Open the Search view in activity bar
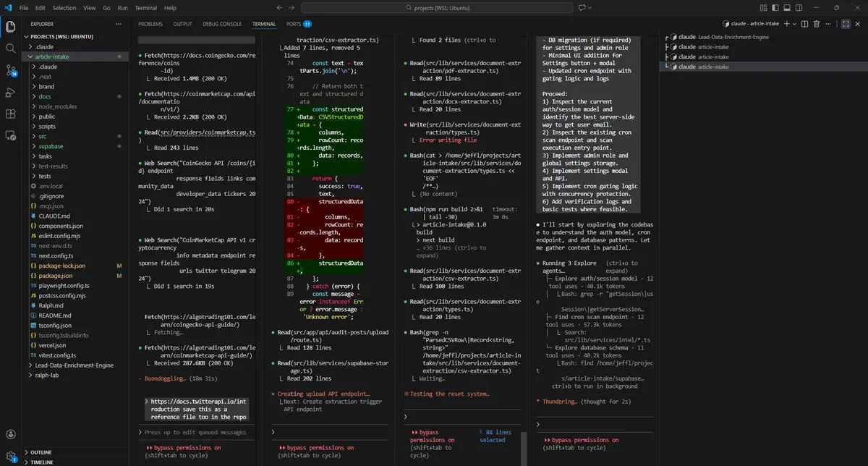The height and width of the screenshot is (466, 868). click(11, 48)
